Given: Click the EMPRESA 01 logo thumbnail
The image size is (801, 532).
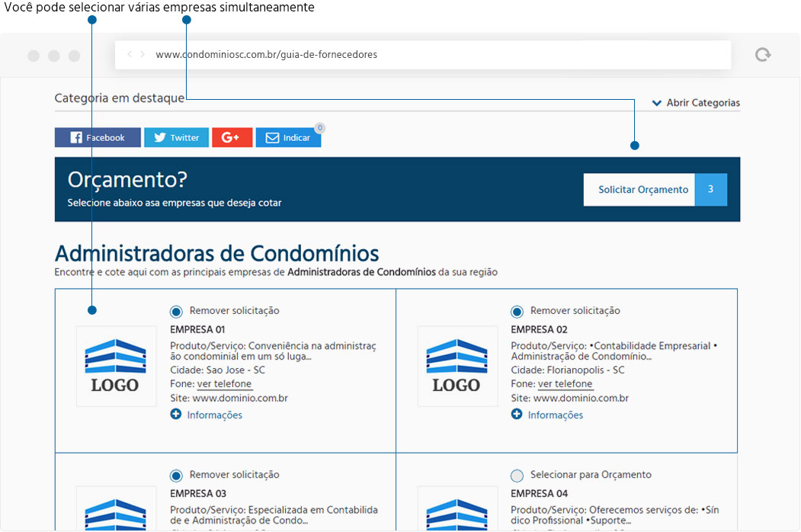Looking at the screenshot, I should click(116, 367).
